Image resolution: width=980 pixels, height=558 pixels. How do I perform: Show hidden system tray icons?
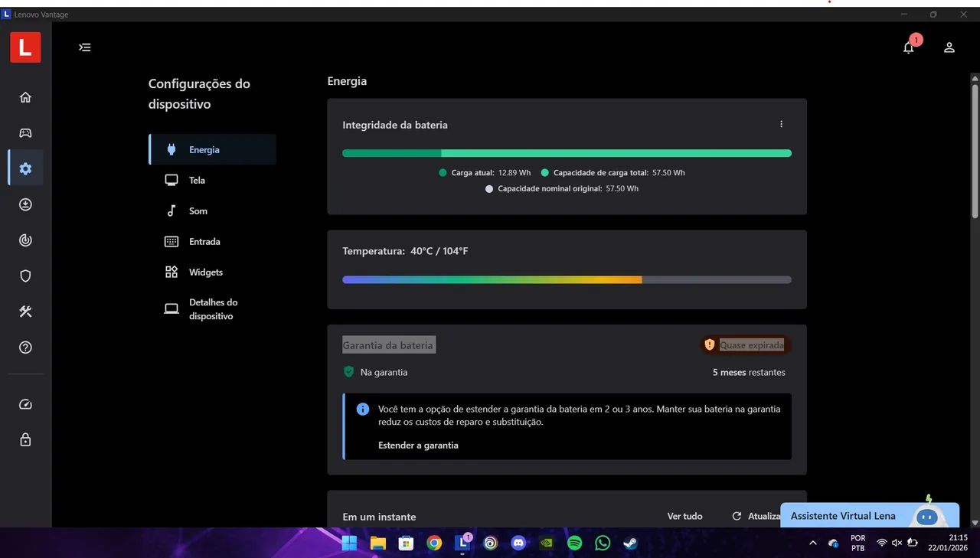pyautogui.click(x=812, y=543)
